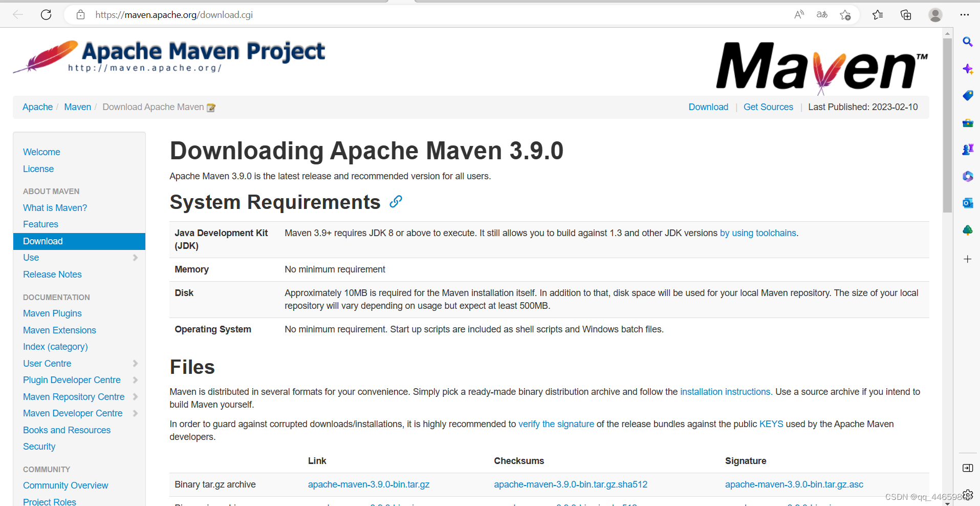This screenshot has height=506, width=980.
Task: Open the KEYS link
Action: 771,424
